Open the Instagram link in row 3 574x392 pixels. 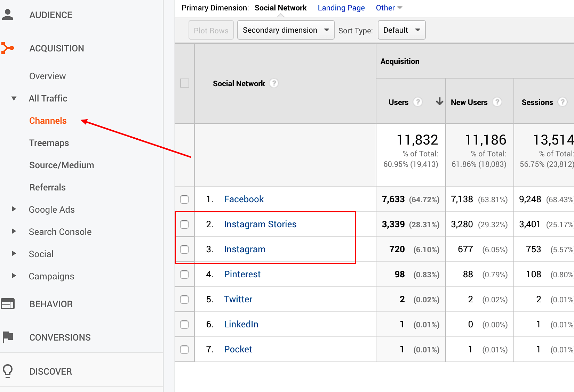pyautogui.click(x=245, y=249)
